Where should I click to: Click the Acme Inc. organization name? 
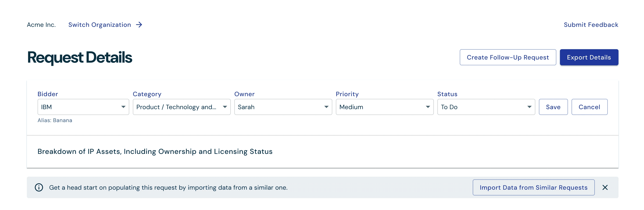[x=41, y=25]
